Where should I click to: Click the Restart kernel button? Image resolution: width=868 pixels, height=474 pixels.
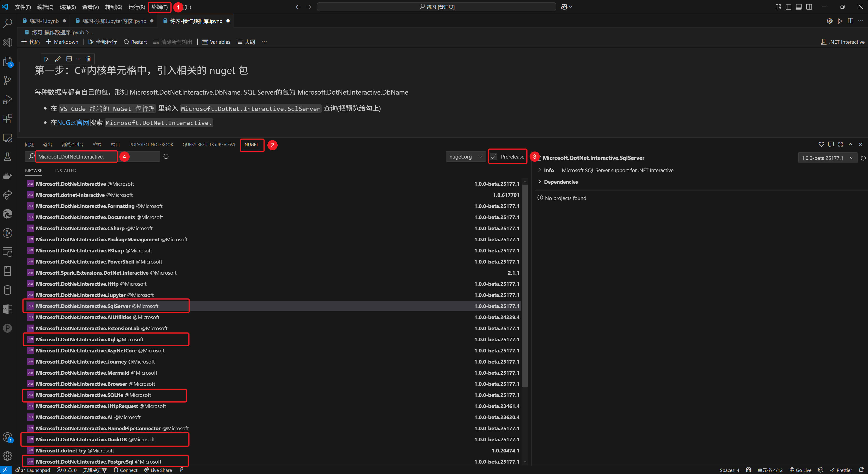click(135, 42)
